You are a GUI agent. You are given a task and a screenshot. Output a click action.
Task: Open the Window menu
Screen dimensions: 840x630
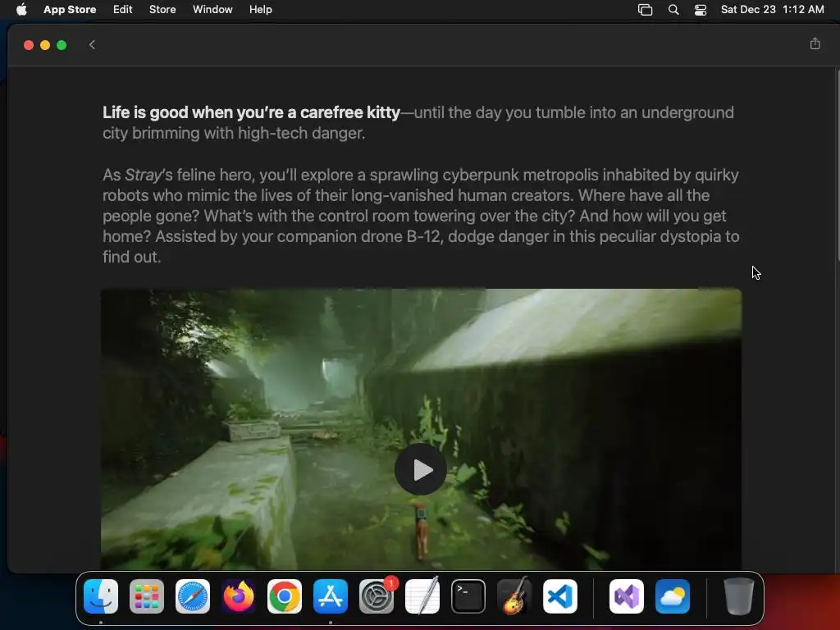(212, 10)
